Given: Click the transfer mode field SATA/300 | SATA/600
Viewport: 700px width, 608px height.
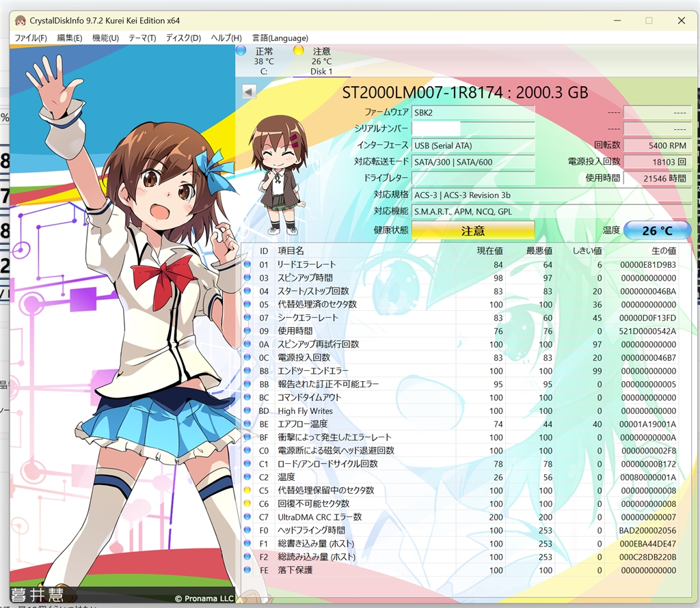Looking at the screenshot, I should click(x=473, y=162).
